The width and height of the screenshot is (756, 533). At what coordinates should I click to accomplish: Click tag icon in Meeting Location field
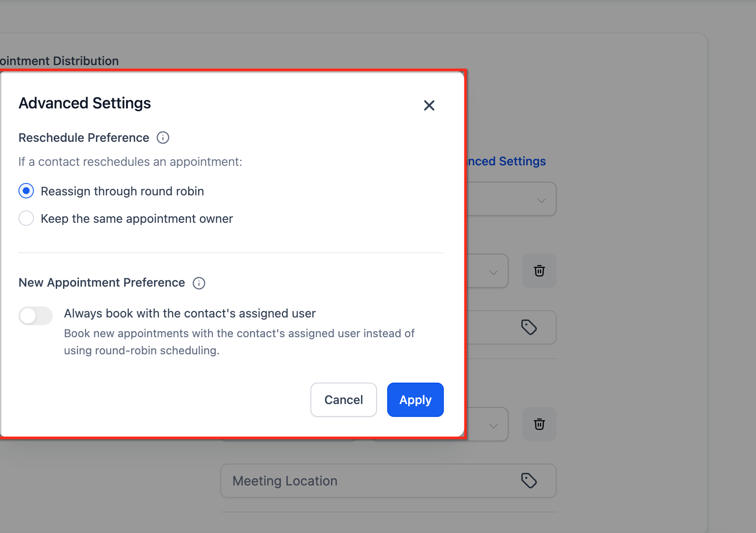coord(529,481)
